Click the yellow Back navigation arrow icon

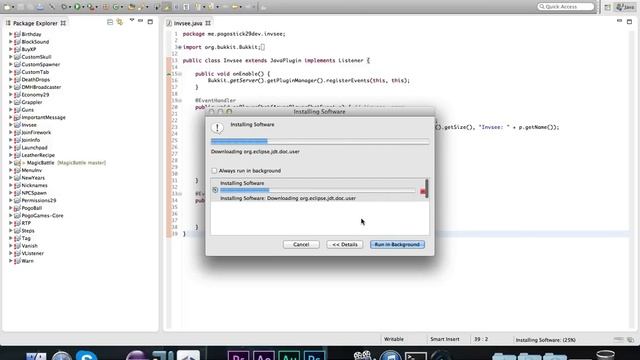tap(235, 7)
